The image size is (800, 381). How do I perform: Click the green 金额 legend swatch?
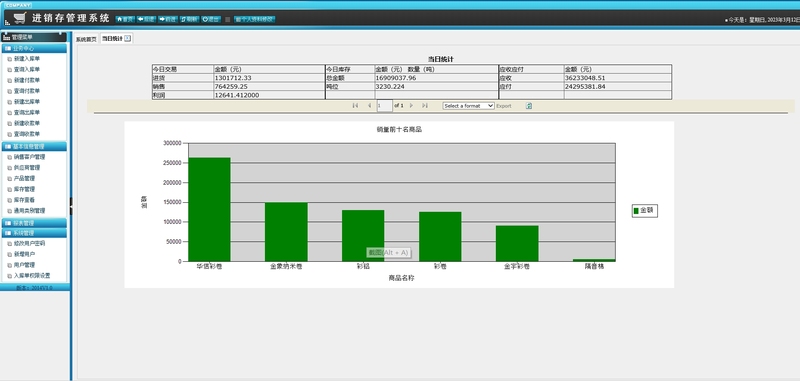636,210
